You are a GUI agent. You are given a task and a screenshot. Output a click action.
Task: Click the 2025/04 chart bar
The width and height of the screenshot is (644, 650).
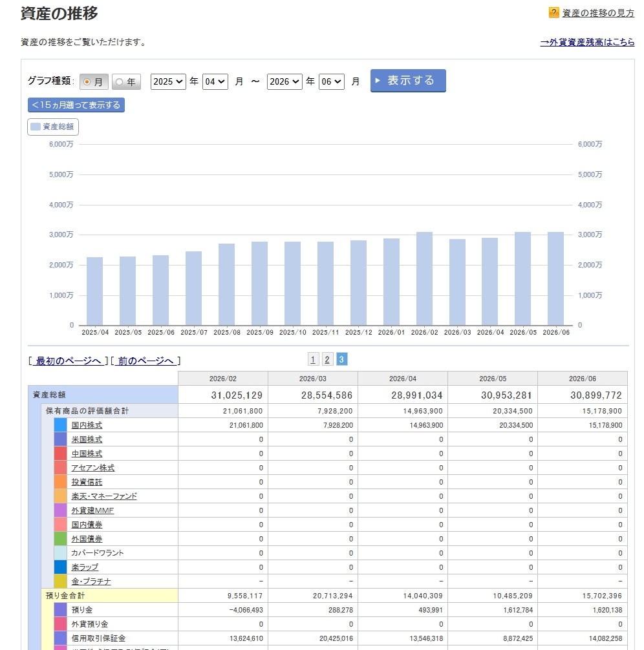pyautogui.click(x=94, y=291)
